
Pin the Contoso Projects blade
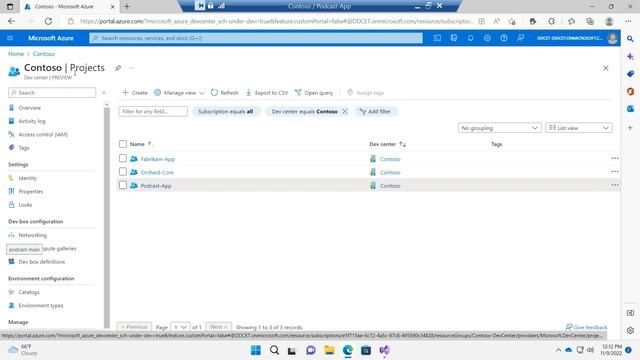point(118,68)
